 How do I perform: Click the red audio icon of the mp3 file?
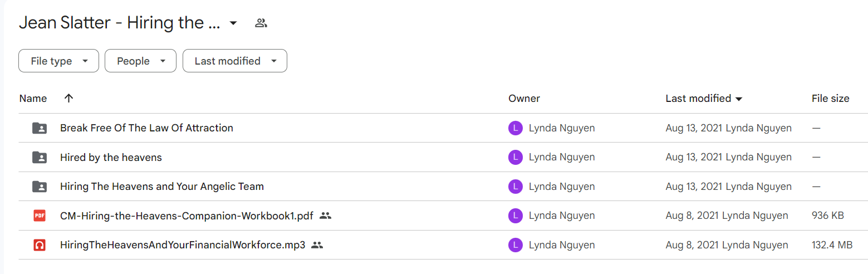pos(40,244)
